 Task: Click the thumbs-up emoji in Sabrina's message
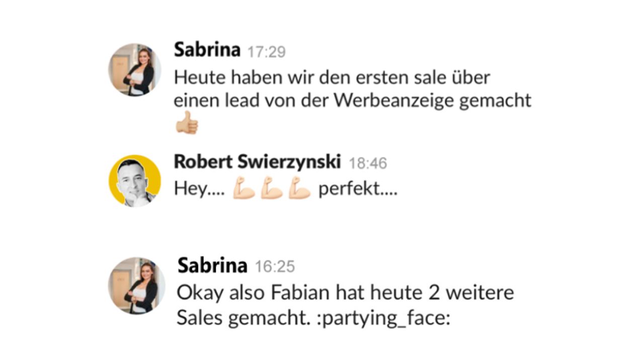tap(187, 123)
